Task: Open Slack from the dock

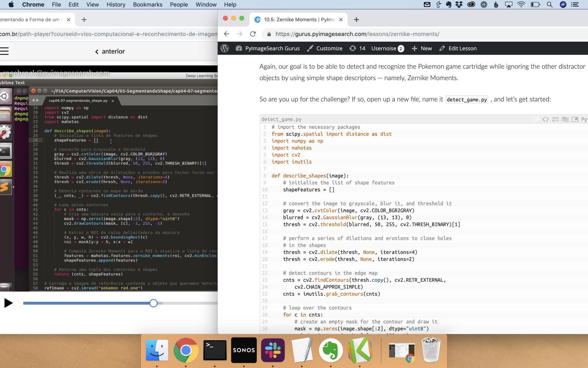Action: pyautogui.click(x=273, y=350)
